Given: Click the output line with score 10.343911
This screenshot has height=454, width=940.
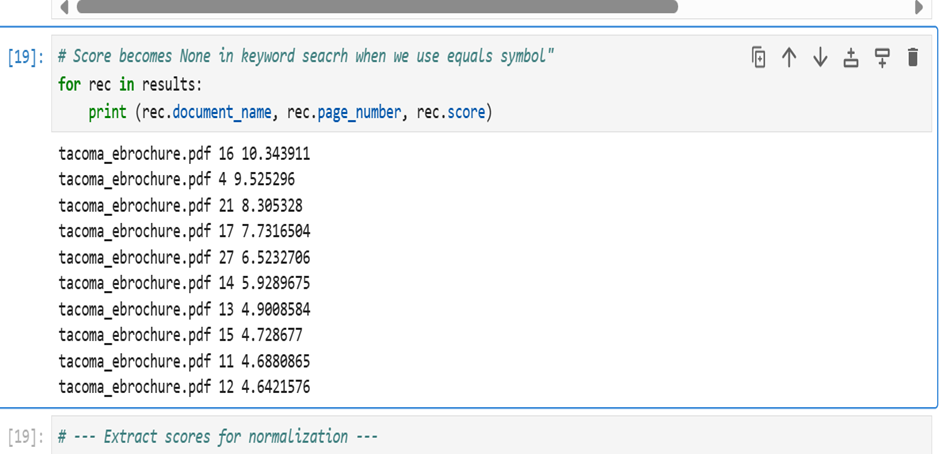Looking at the screenshot, I should [184, 153].
